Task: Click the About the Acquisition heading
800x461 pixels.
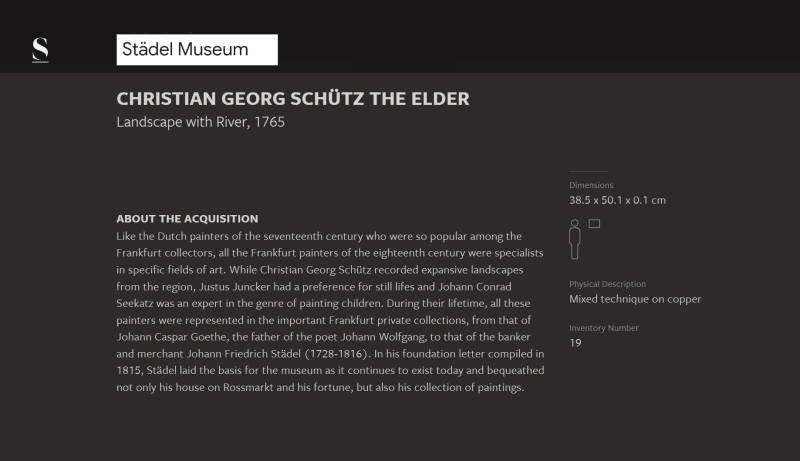Action: point(187,219)
